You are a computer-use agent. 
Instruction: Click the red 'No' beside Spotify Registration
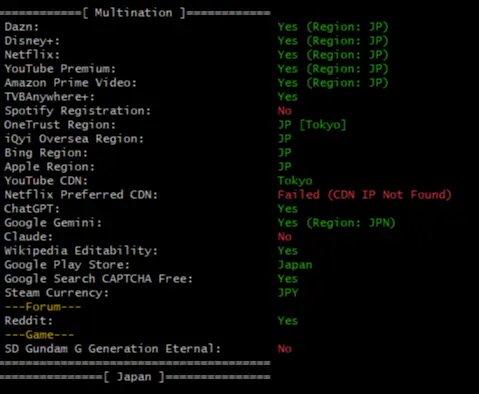(x=285, y=111)
